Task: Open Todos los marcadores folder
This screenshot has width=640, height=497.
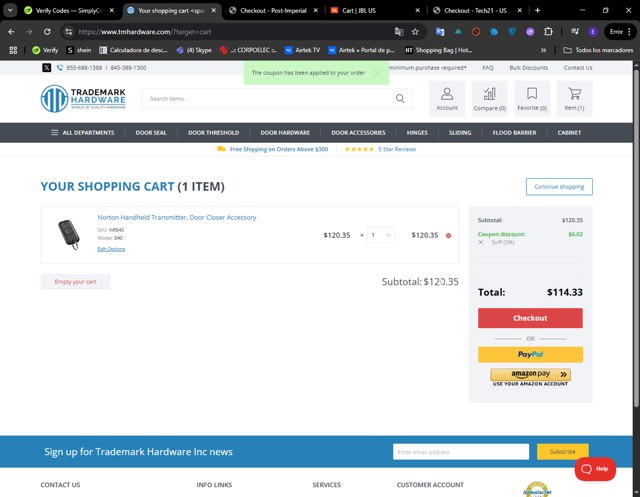Action: [598, 50]
